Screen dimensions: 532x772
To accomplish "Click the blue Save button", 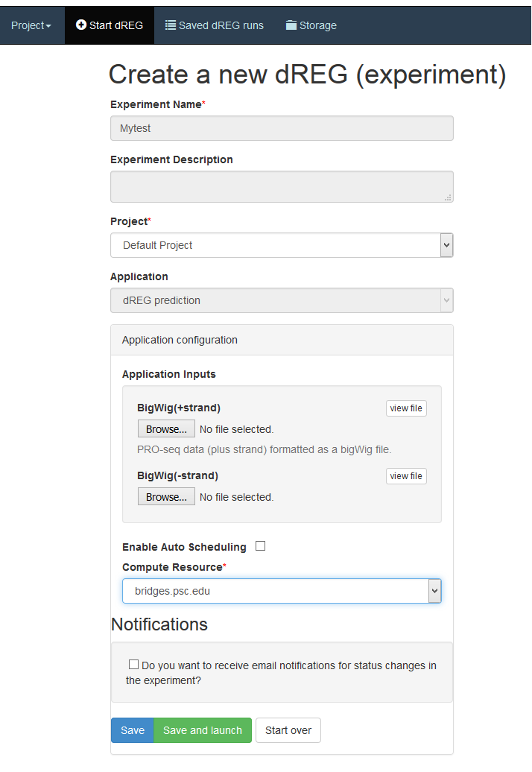I will coord(133,730).
